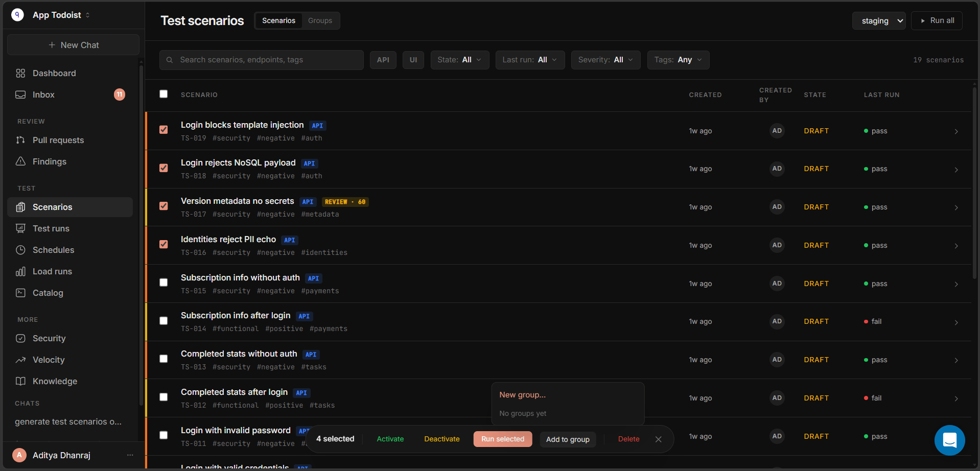Click the Security shield-check icon
Screen dimensions: 980x471
coord(20,338)
